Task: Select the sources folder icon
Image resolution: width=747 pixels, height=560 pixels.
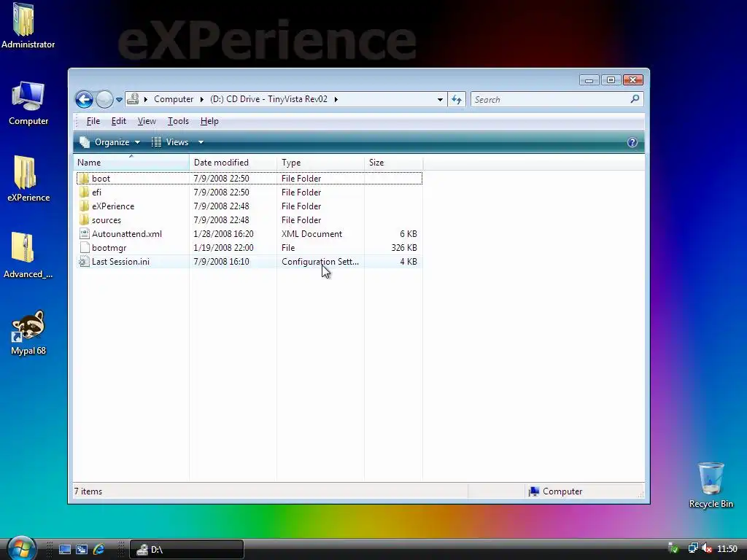Action: [x=85, y=219]
